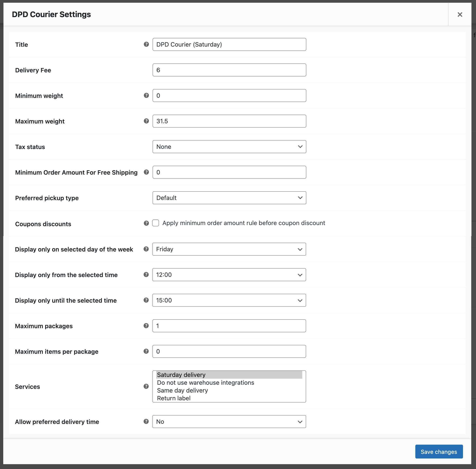
Task: Open the Preferred pickup type dropdown
Action: tap(229, 198)
